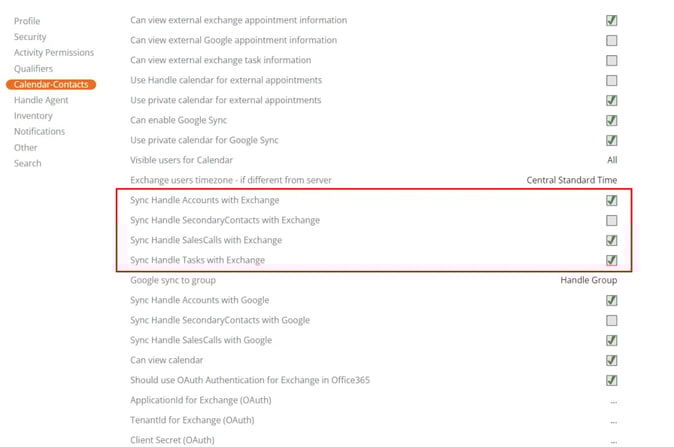Screen dimensions: 674x447
Task: Open the Profile section in sidebar
Action: pos(28,21)
